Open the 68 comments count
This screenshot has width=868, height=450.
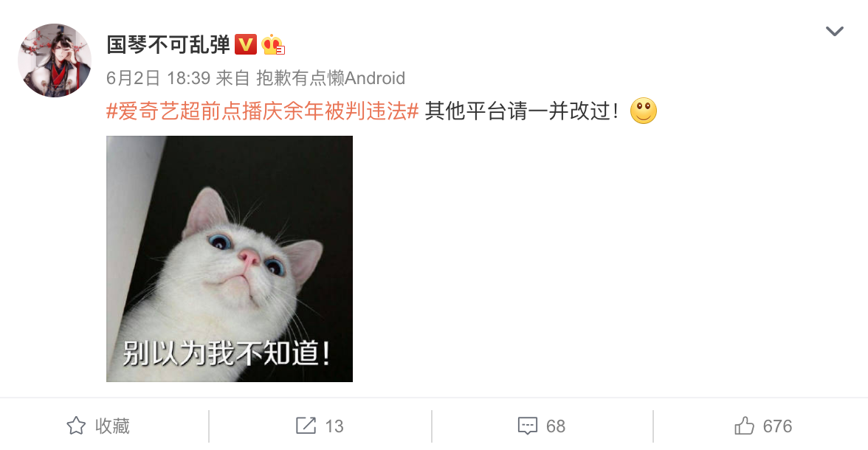(x=556, y=426)
